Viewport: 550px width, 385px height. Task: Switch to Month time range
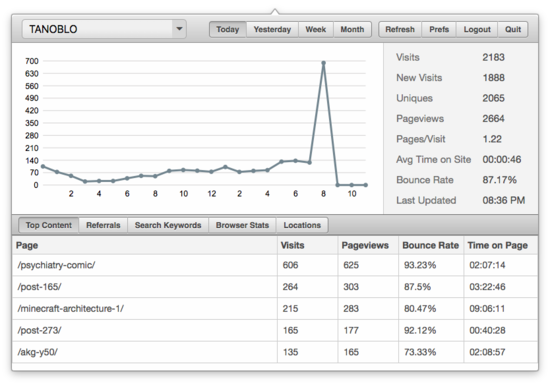click(352, 29)
